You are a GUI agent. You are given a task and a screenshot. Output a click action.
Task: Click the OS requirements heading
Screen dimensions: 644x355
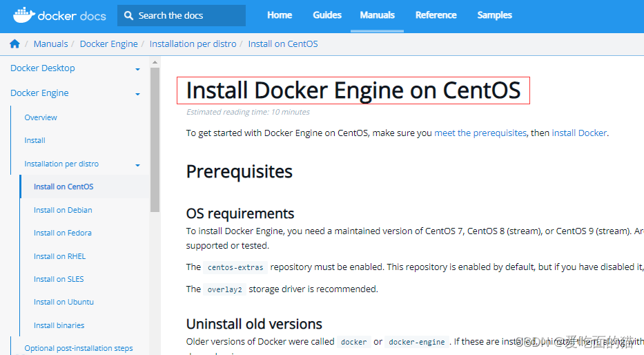pos(240,213)
